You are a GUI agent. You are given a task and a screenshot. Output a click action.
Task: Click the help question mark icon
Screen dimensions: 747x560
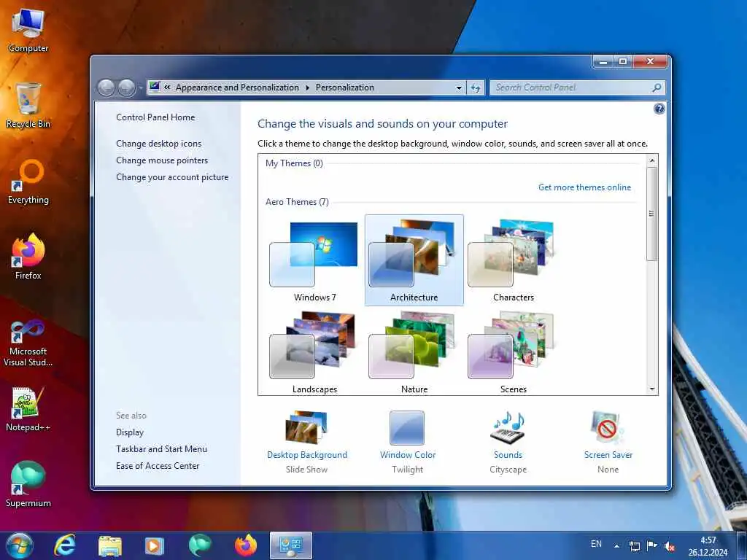coord(659,109)
